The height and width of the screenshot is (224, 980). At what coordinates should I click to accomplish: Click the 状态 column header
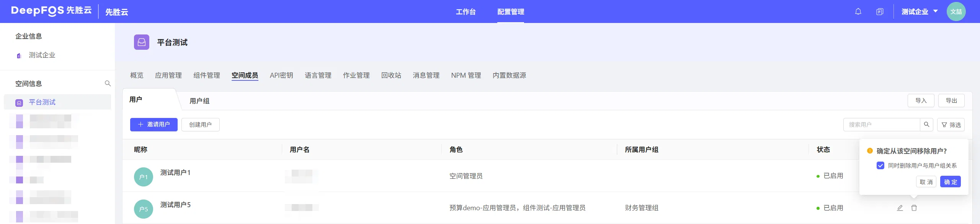[823, 150]
